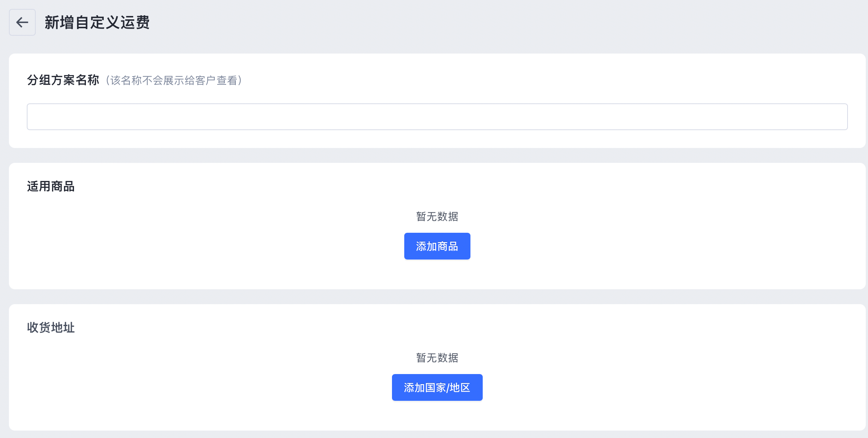The width and height of the screenshot is (868, 438).
Task: Click the 收货地址 section heading
Action: 51,328
